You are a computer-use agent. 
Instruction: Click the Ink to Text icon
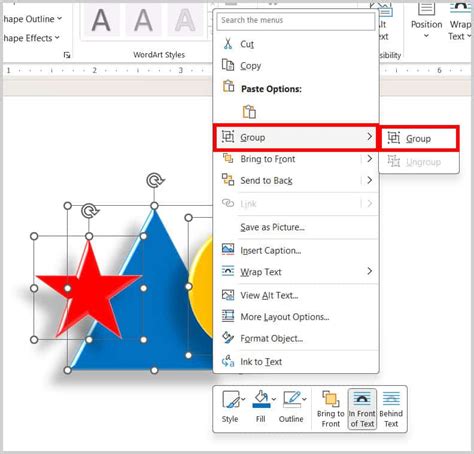click(228, 361)
